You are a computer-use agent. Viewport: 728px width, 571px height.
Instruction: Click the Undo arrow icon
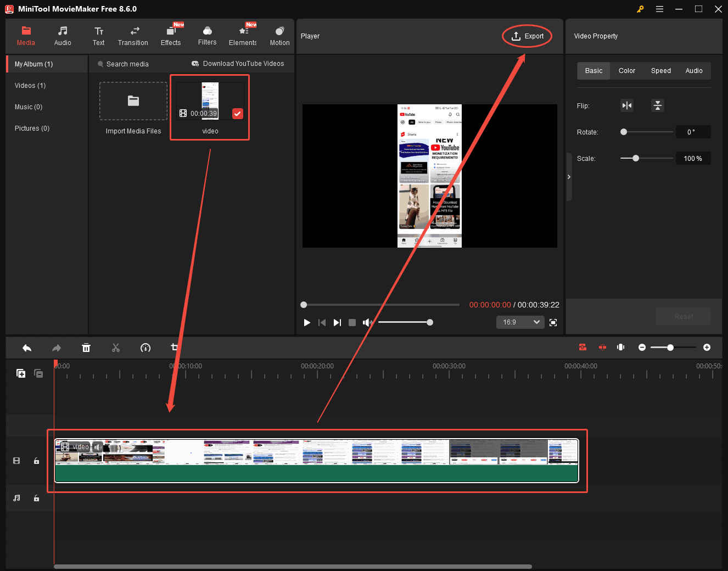pos(27,348)
